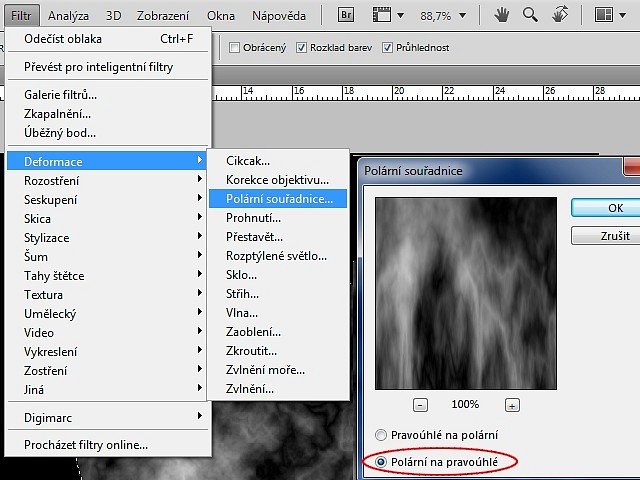Screen dimensions: 640x480
Task: Choose Sklo filter
Action: click(278, 275)
